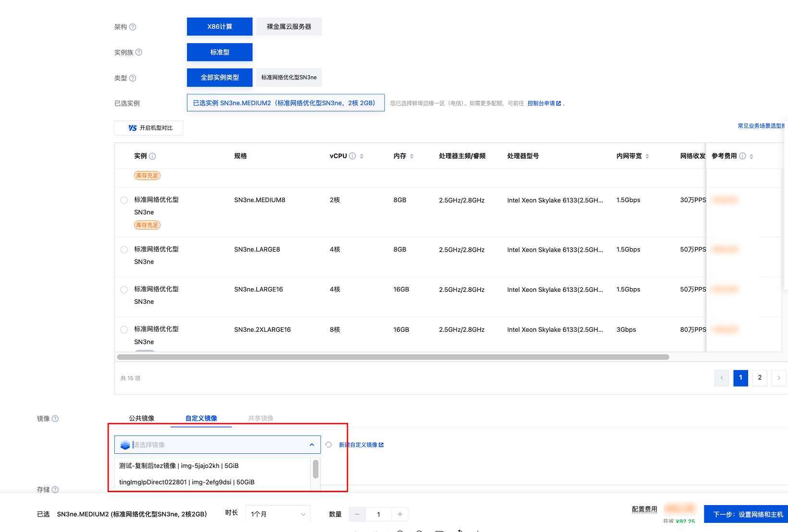Click 下一步：设置网络和主机 button

click(747, 514)
